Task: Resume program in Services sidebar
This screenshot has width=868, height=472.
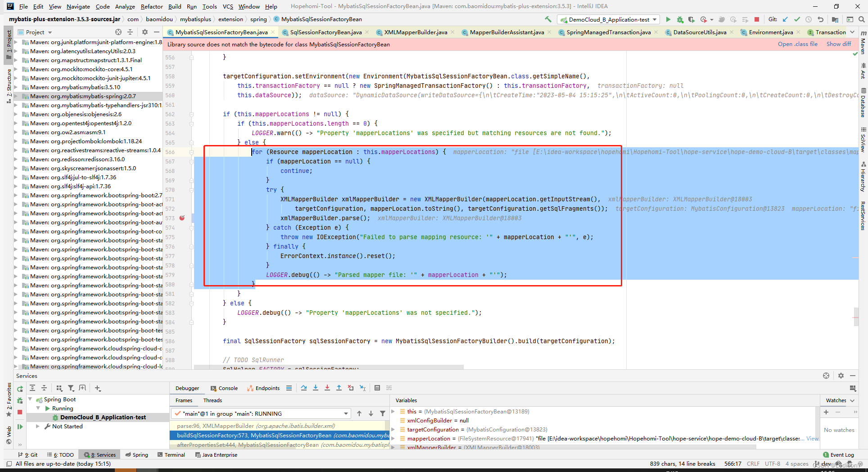Action: coord(20,427)
